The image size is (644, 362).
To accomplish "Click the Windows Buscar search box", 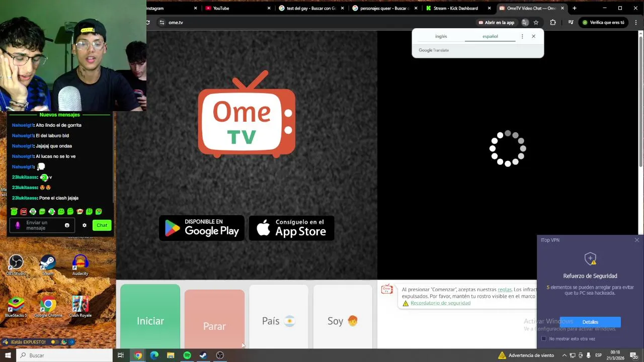I will 64,355.
